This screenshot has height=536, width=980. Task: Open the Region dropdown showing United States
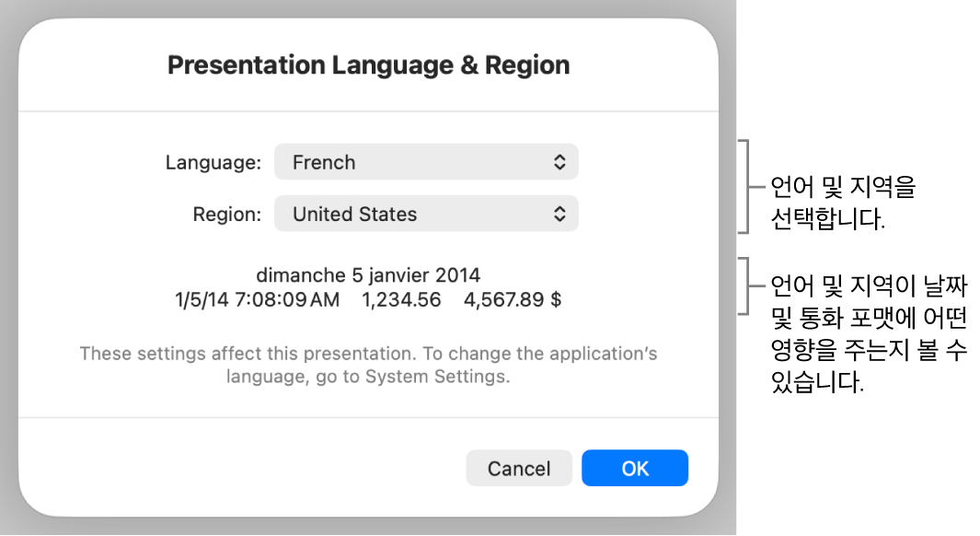[x=426, y=214]
